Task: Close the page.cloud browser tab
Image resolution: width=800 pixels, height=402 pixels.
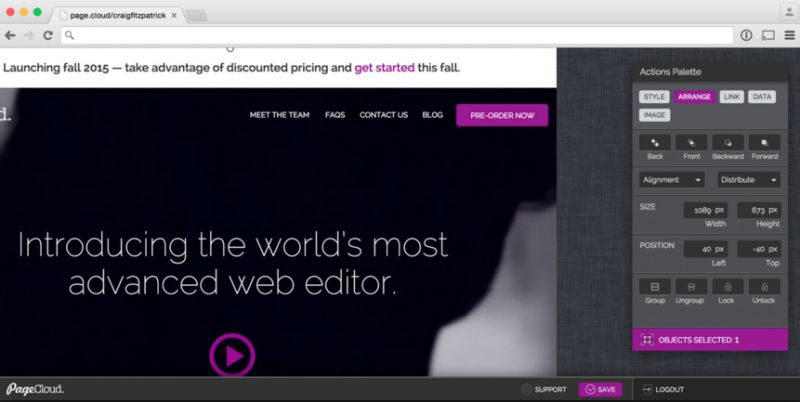Action: point(174,15)
